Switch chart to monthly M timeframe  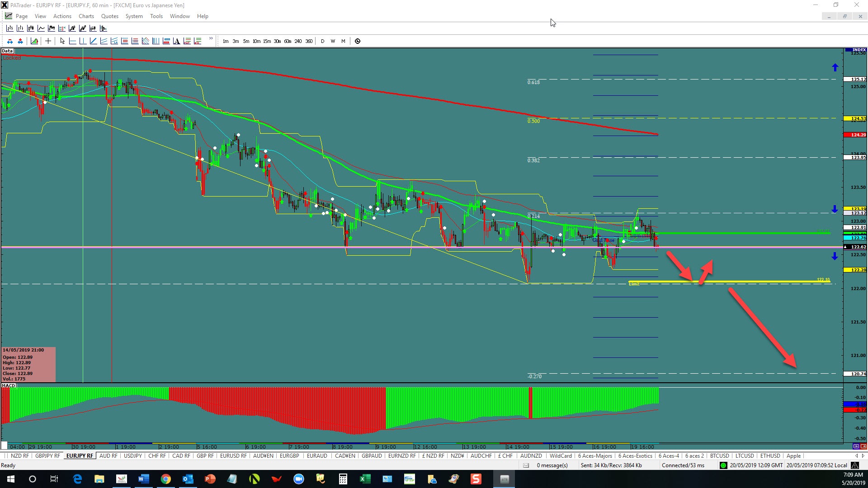343,41
